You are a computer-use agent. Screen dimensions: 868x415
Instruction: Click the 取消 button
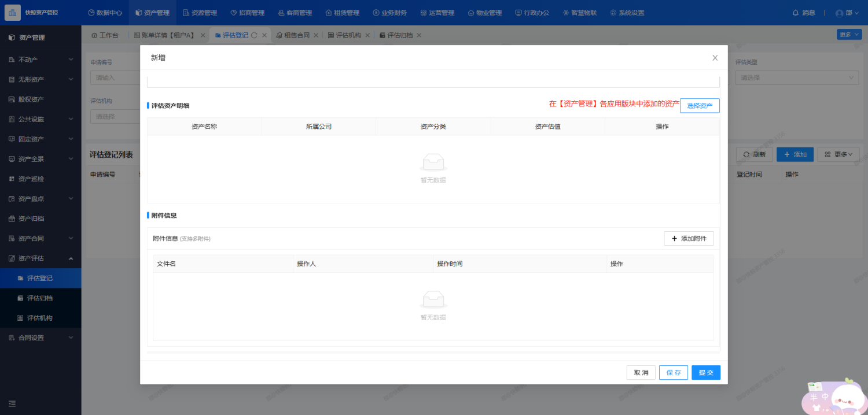[641, 372]
